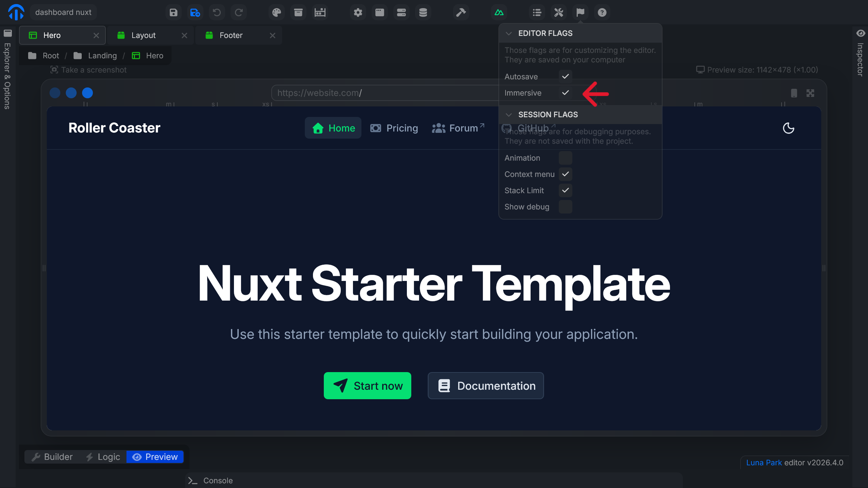Click the fullscreen expand icon in preview
Viewport: 868px width, 488px height.
pos(810,93)
